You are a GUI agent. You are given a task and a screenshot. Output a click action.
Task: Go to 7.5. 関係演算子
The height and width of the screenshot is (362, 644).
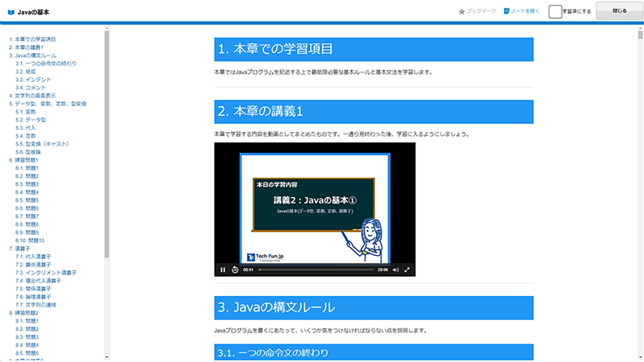coord(33,289)
